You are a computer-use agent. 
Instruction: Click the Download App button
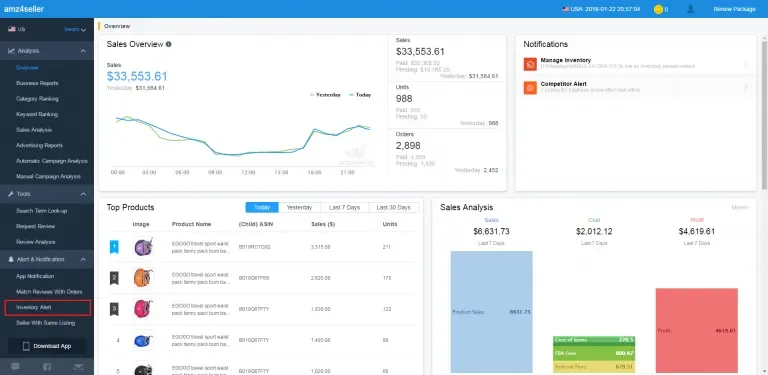47,346
